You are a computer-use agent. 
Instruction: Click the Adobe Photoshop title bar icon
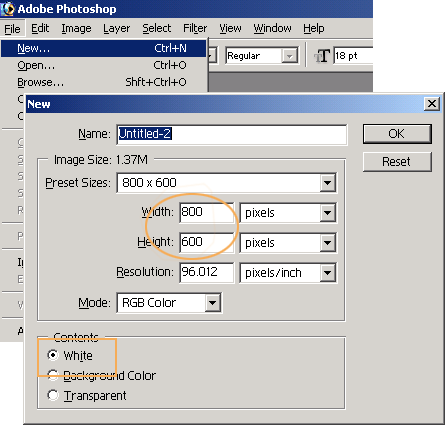pyautogui.click(x=8, y=9)
